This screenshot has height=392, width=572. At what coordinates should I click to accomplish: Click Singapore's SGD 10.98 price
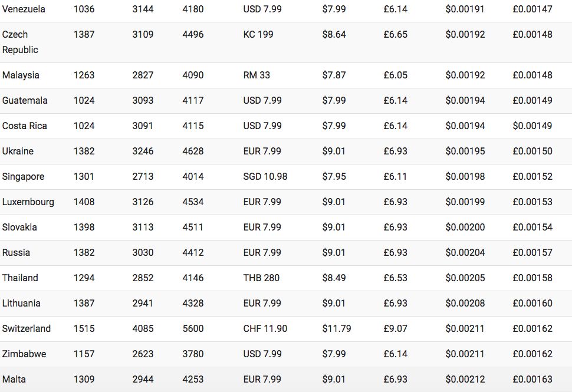pyautogui.click(x=265, y=176)
